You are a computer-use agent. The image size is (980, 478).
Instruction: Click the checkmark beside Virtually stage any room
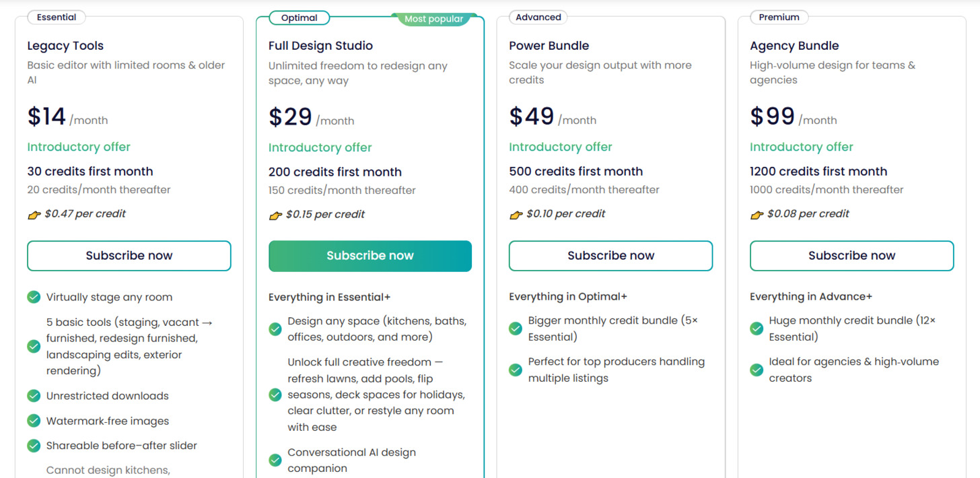(34, 297)
